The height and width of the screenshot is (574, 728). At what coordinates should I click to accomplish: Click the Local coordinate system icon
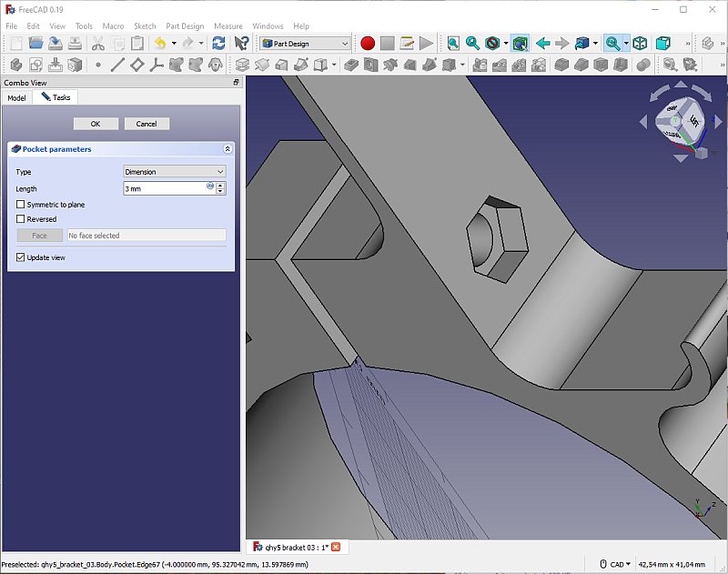click(x=157, y=65)
